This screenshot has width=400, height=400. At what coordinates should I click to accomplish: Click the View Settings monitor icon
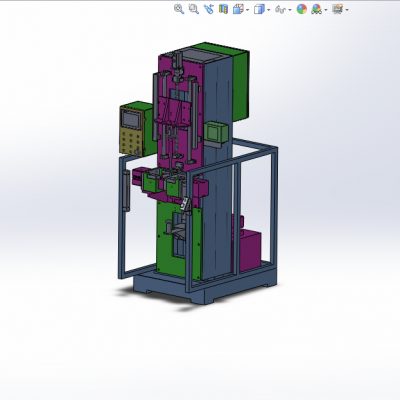(x=338, y=9)
